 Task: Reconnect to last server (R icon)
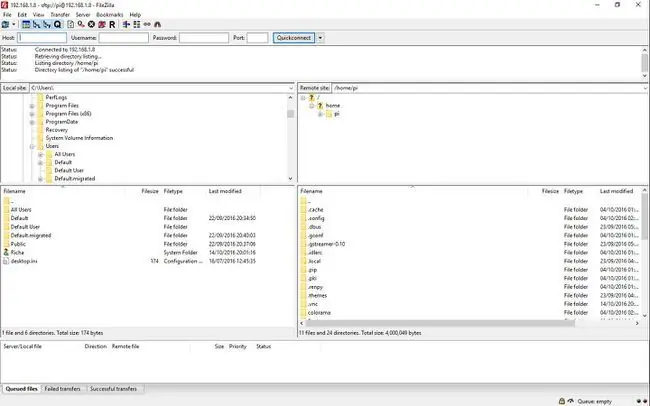(x=112, y=24)
